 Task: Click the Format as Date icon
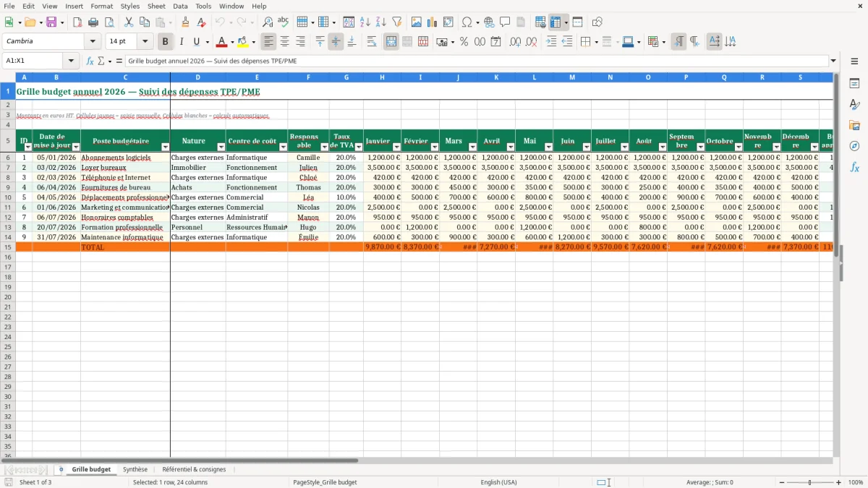(x=495, y=42)
